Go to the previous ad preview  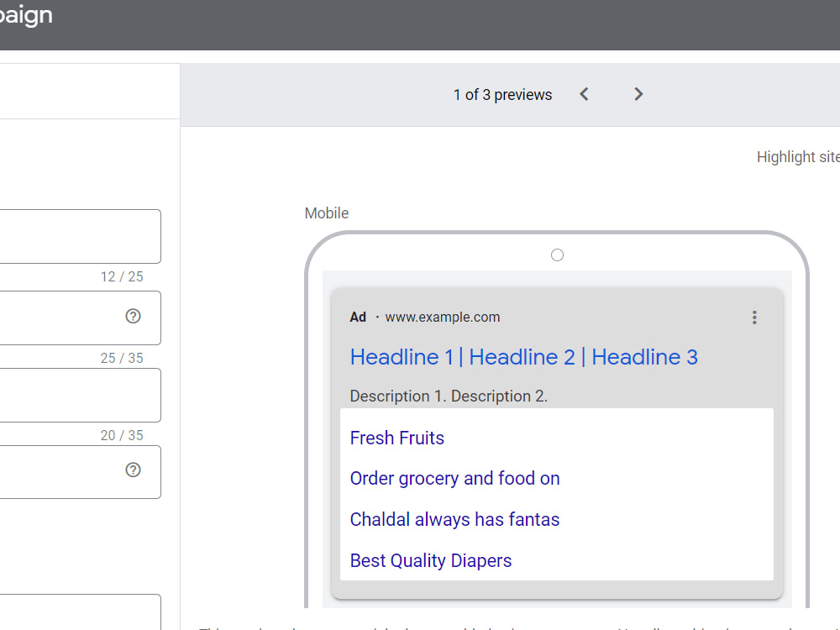(x=584, y=94)
